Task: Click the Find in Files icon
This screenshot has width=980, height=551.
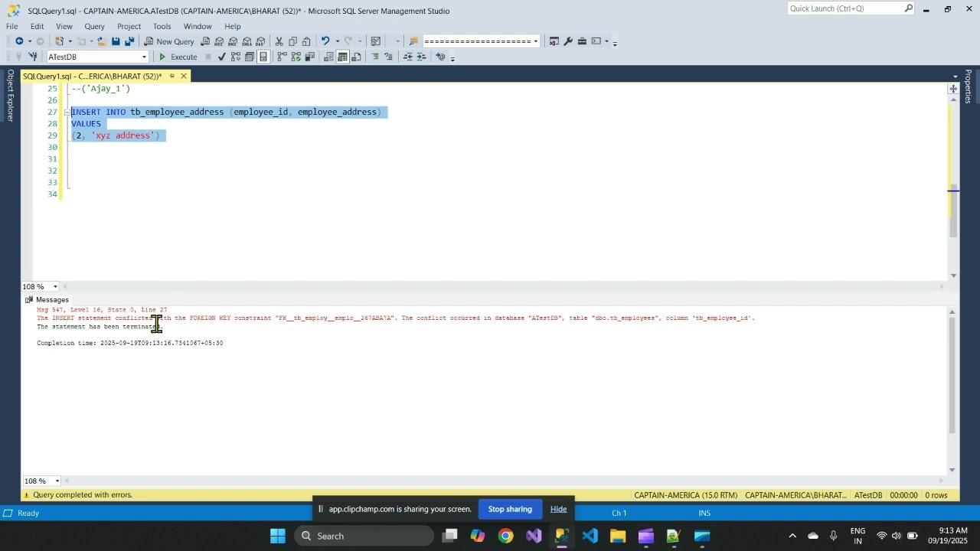Action: pyautogui.click(x=413, y=41)
